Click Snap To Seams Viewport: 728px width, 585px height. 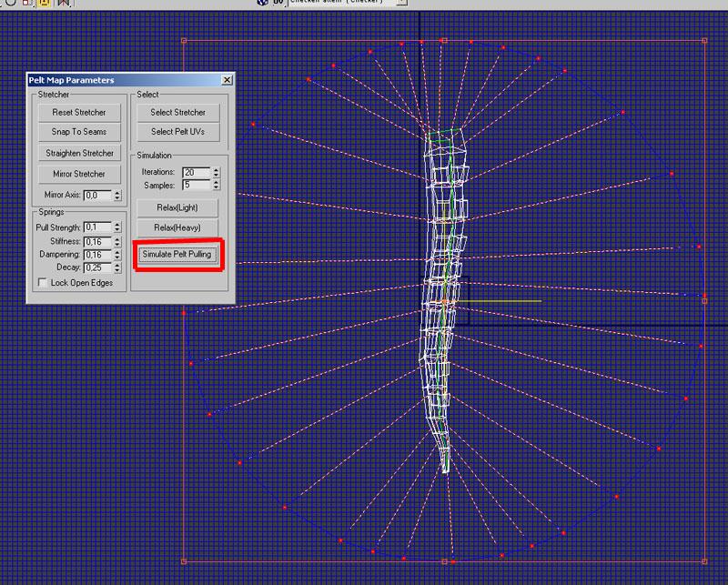tap(79, 132)
